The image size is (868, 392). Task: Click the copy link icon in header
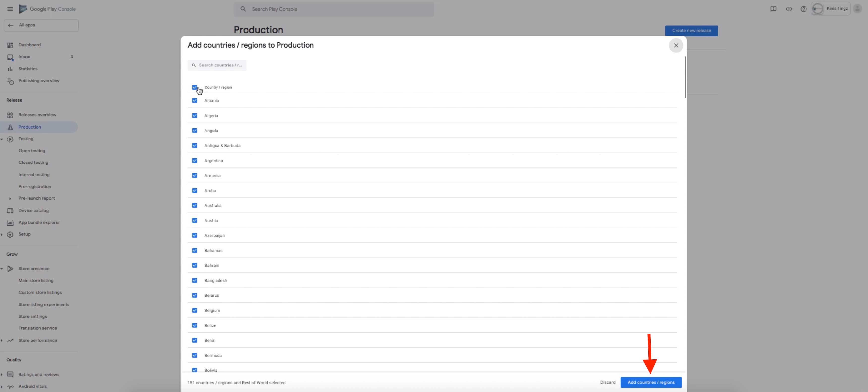click(789, 9)
